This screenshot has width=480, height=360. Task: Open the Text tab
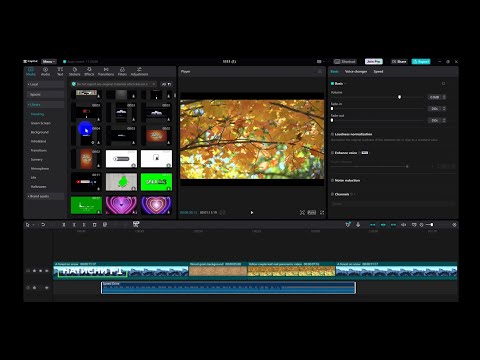(60, 71)
